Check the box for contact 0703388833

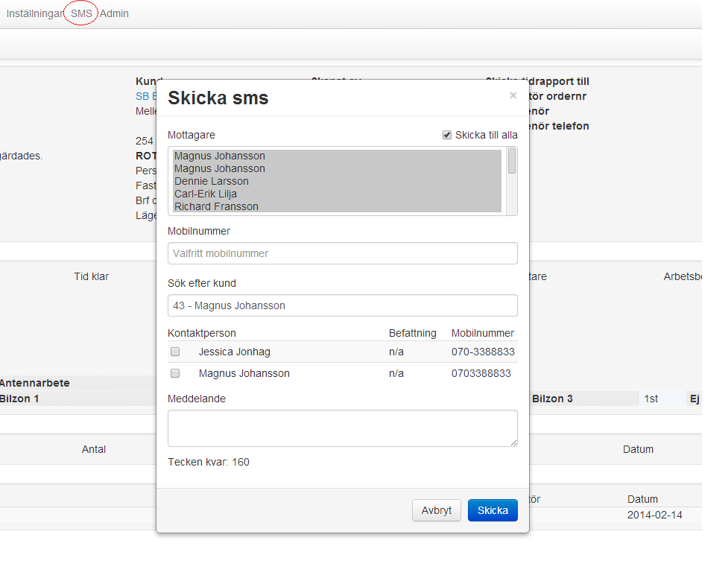tap(175, 373)
